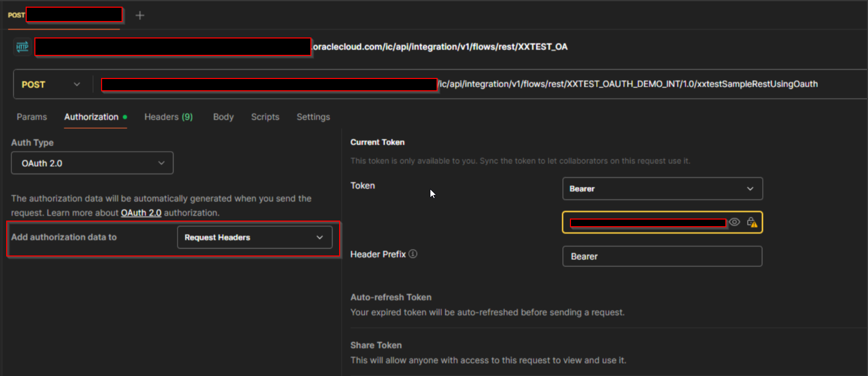Click the Token label
The image size is (868, 376).
(x=363, y=186)
